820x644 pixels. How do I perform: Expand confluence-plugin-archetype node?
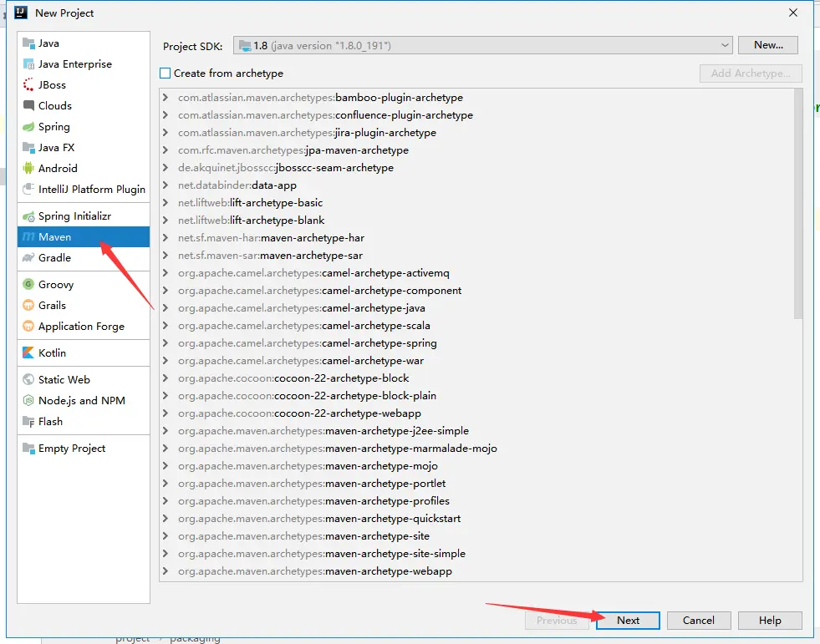(166, 115)
